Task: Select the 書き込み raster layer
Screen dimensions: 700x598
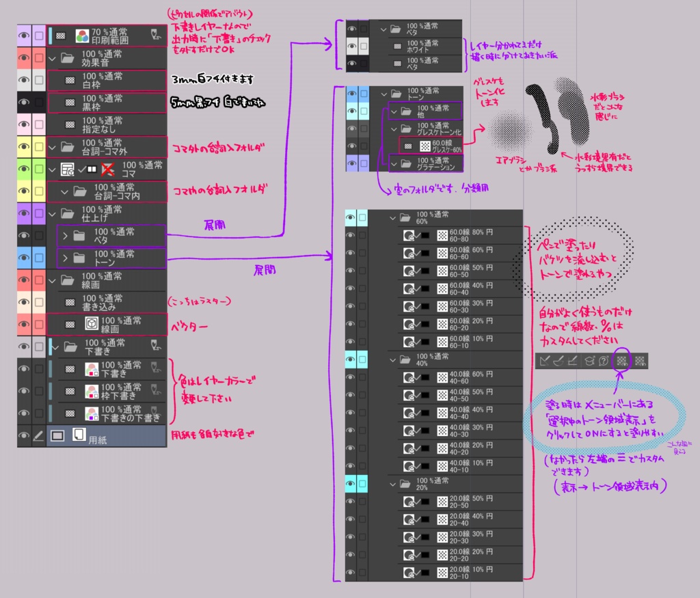Action: [x=106, y=302]
